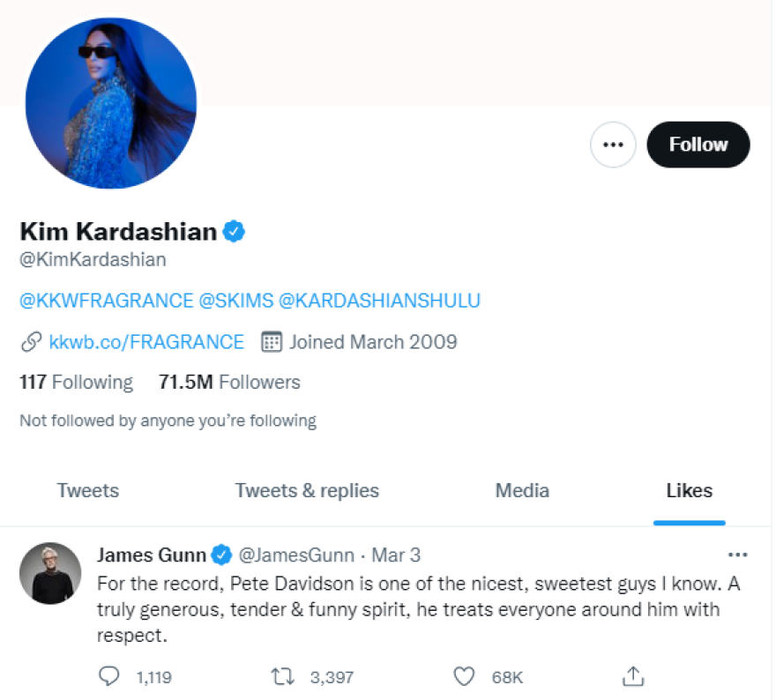Switch to the Tweets tab
This screenshot has width=776, height=700.
pyautogui.click(x=88, y=491)
